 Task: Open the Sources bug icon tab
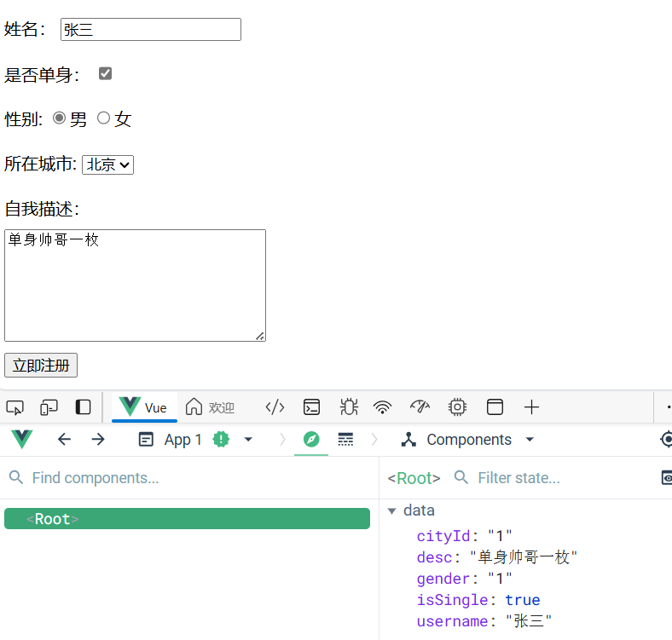coord(349,407)
